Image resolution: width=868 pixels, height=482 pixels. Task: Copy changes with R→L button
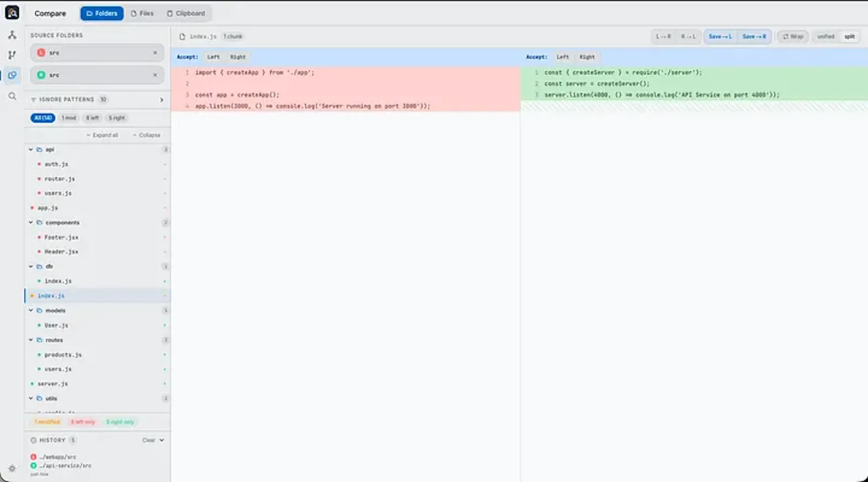(x=688, y=36)
